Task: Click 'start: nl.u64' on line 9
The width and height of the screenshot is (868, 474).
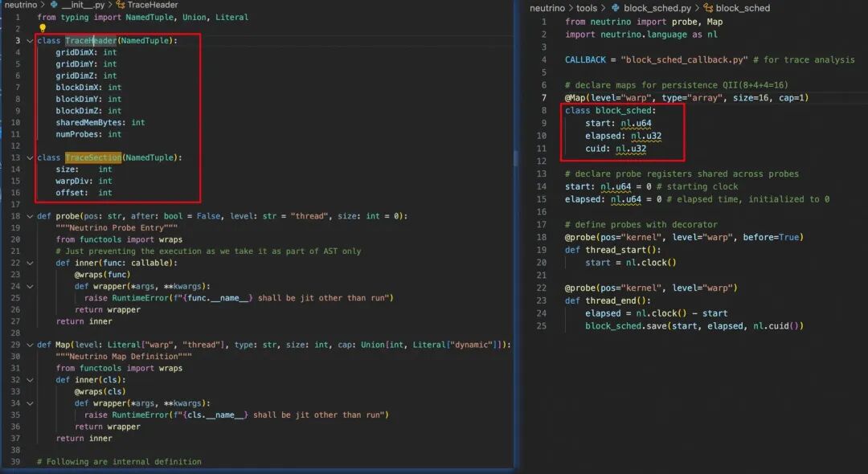Action: pos(618,124)
